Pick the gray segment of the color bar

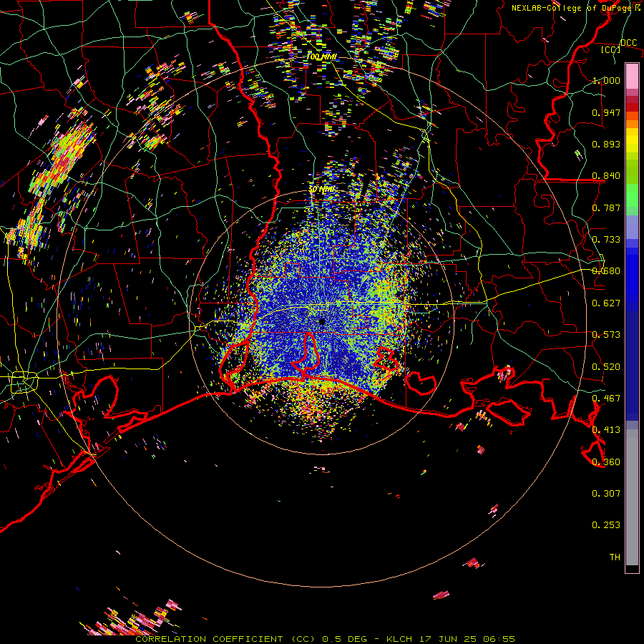[632, 497]
